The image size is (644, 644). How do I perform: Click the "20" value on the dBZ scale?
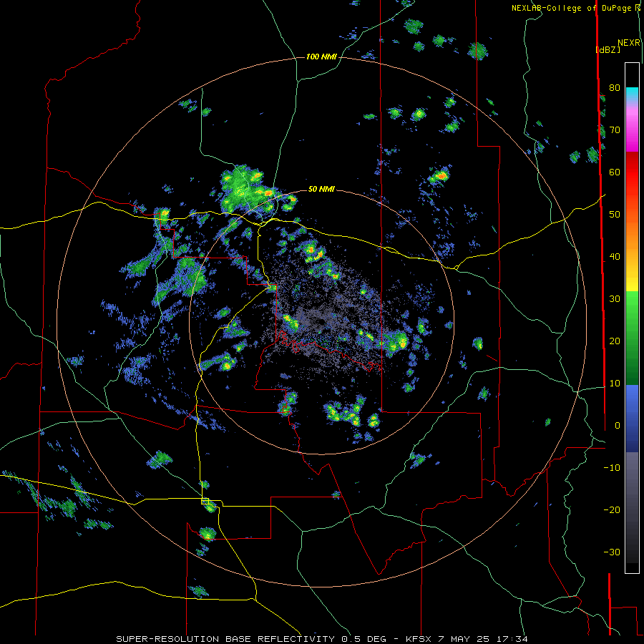pos(615,341)
